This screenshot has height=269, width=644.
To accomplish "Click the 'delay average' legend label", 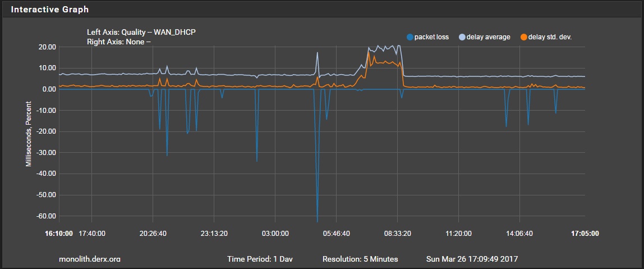I will point(488,37).
